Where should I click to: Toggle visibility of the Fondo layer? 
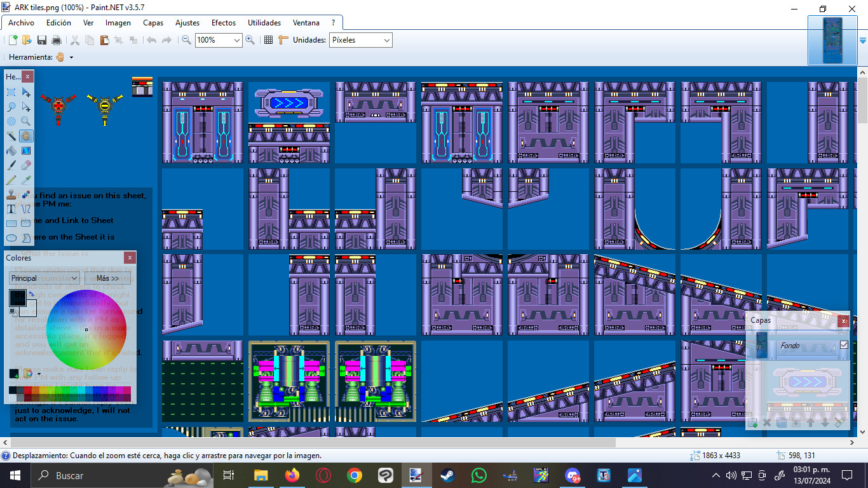click(844, 345)
